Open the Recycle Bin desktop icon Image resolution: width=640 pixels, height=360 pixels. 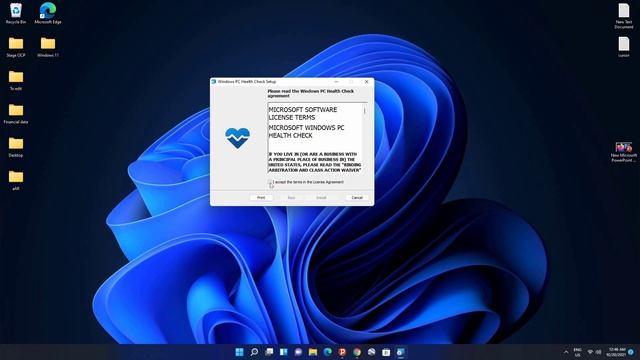[x=16, y=13]
